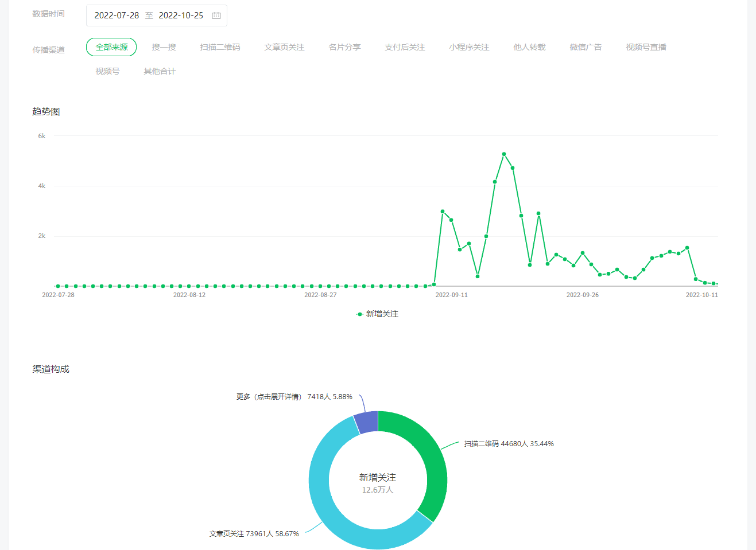Viewport: 756px width, 550px height.
Task: Click the 6k y-axis label
Action: click(42, 136)
